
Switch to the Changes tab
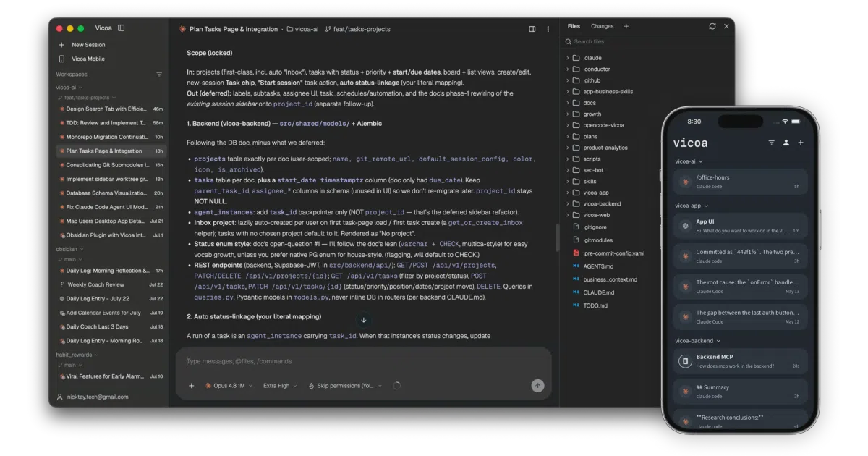602,26
